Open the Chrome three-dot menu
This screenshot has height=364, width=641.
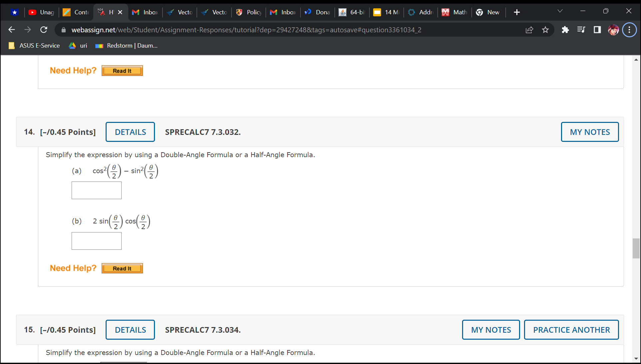coord(629,30)
